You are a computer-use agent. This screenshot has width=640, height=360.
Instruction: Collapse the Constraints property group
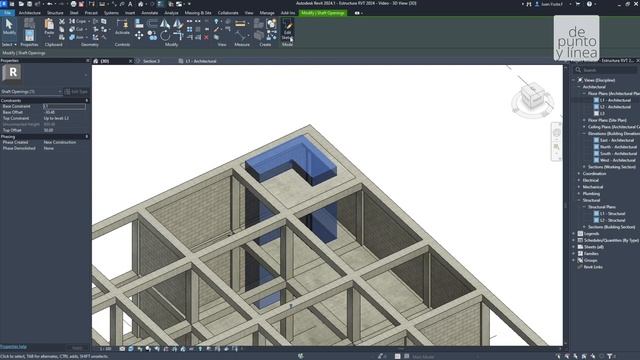(x=86, y=100)
